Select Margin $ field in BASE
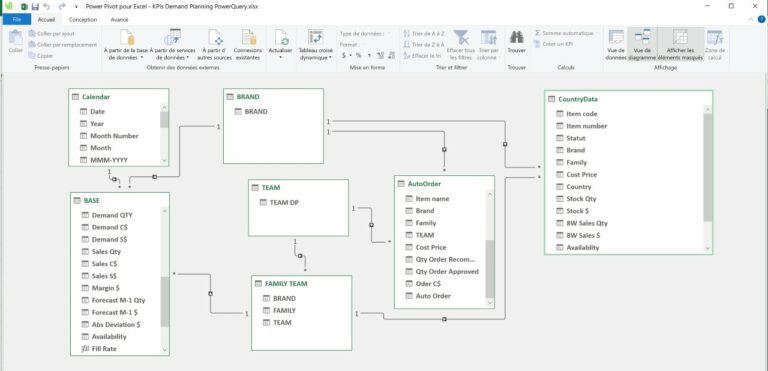 click(105, 288)
